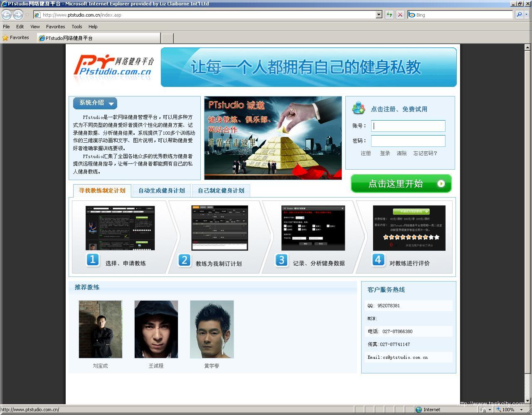Click coach 王诚程 photo

point(156,329)
